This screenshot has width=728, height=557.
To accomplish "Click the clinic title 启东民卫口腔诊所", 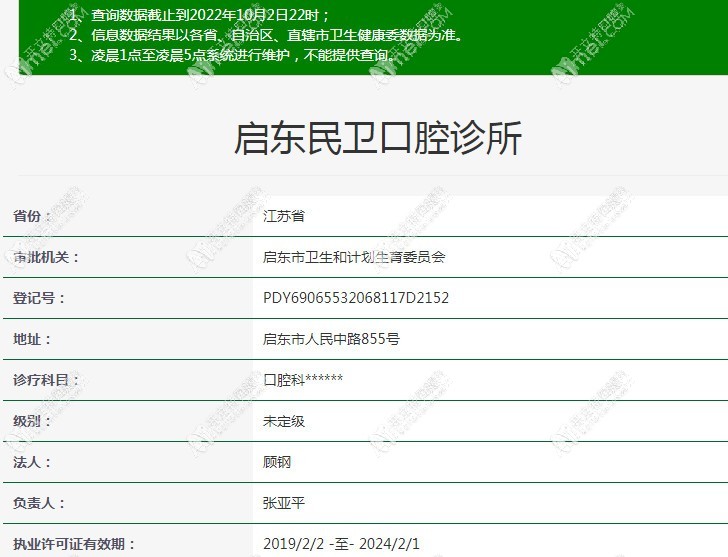I will (377, 139).
